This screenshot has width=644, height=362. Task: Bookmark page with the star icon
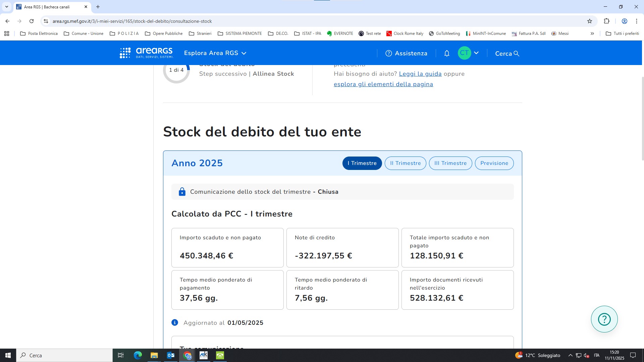(x=590, y=21)
